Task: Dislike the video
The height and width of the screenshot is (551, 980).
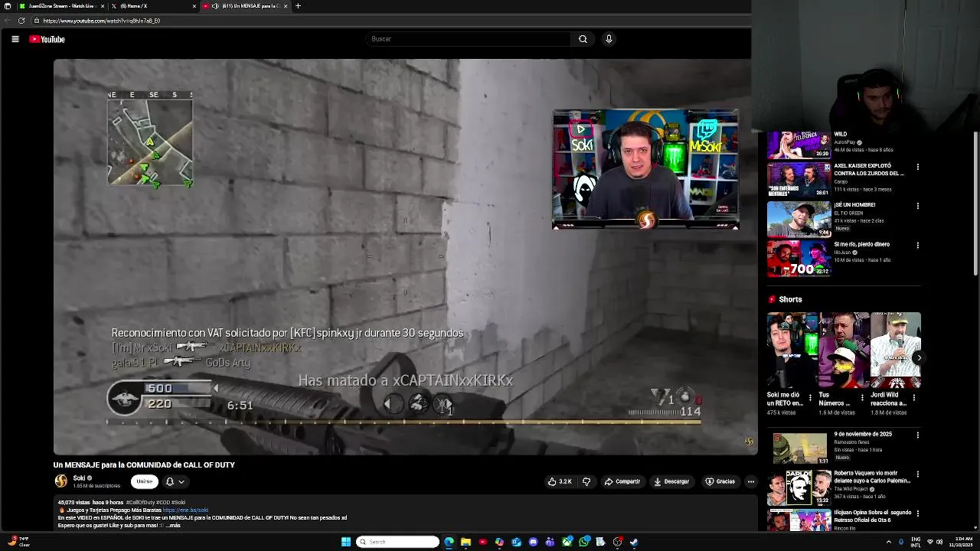Action: tap(586, 481)
